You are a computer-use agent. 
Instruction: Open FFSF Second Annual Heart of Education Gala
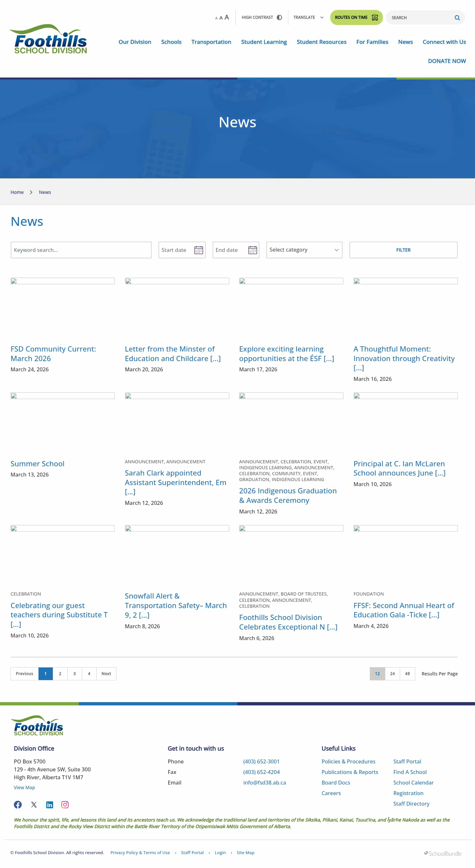pyautogui.click(x=403, y=610)
